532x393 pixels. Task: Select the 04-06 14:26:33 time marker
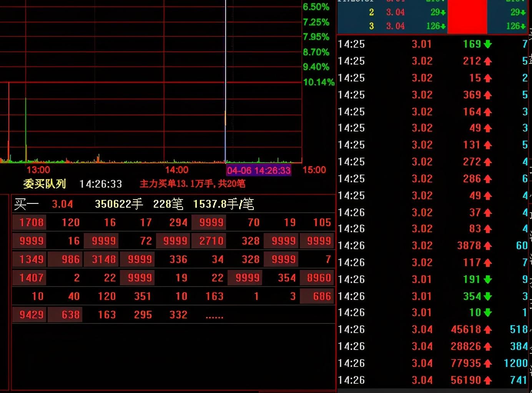pyautogui.click(x=259, y=170)
